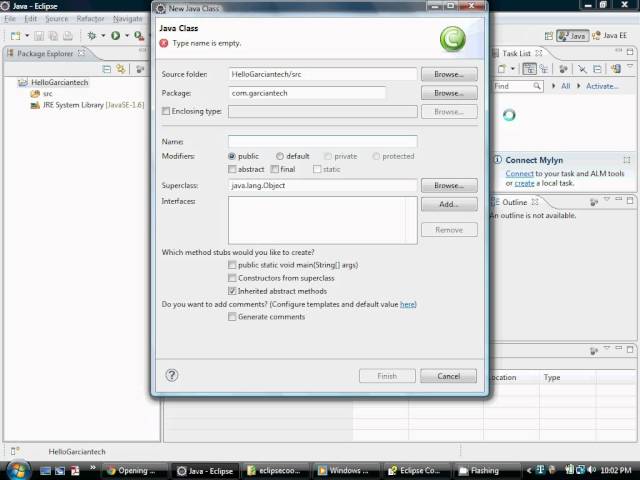
Task: Click the Name input field
Action: 322,142
